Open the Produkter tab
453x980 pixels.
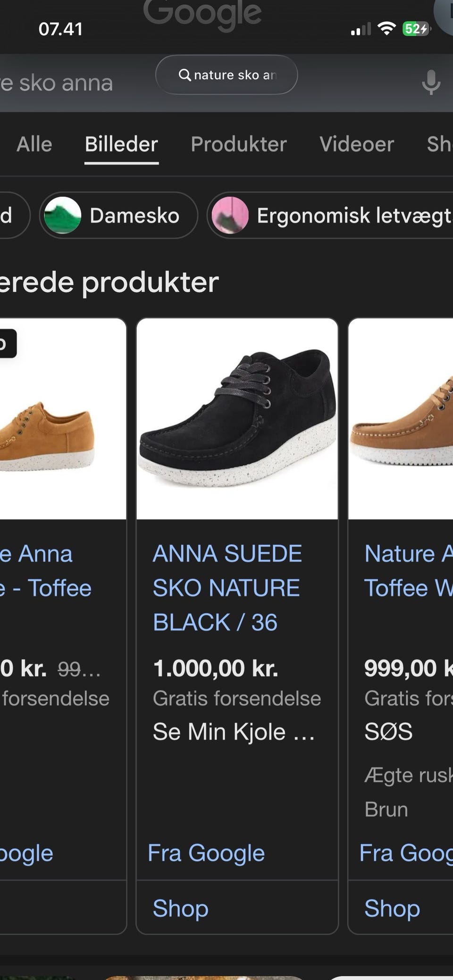(x=239, y=144)
